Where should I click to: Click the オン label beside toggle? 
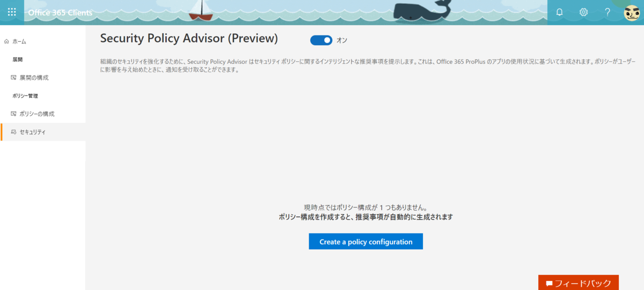coord(342,40)
